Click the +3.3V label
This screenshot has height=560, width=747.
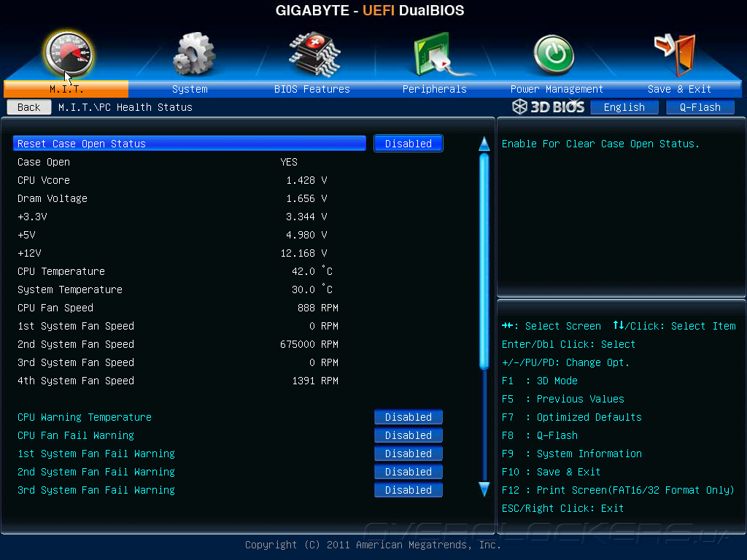[x=32, y=217]
